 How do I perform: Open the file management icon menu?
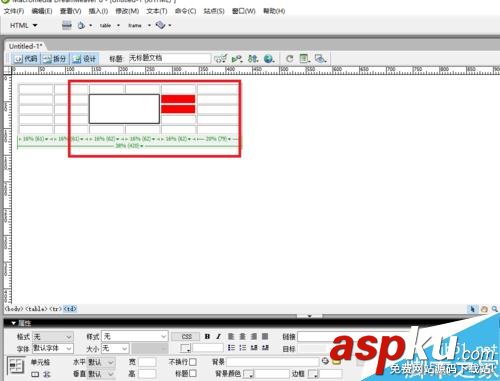pyautogui.click(x=253, y=59)
